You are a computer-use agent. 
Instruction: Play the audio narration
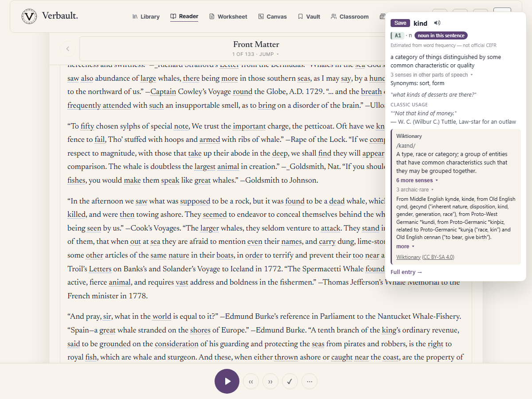(x=227, y=381)
